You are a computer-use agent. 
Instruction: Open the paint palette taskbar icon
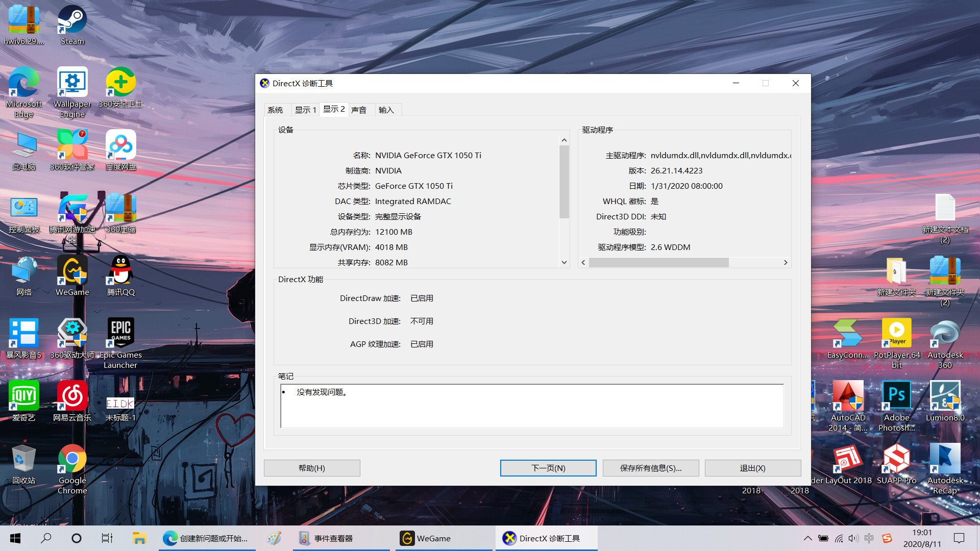pyautogui.click(x=274, y=538)
